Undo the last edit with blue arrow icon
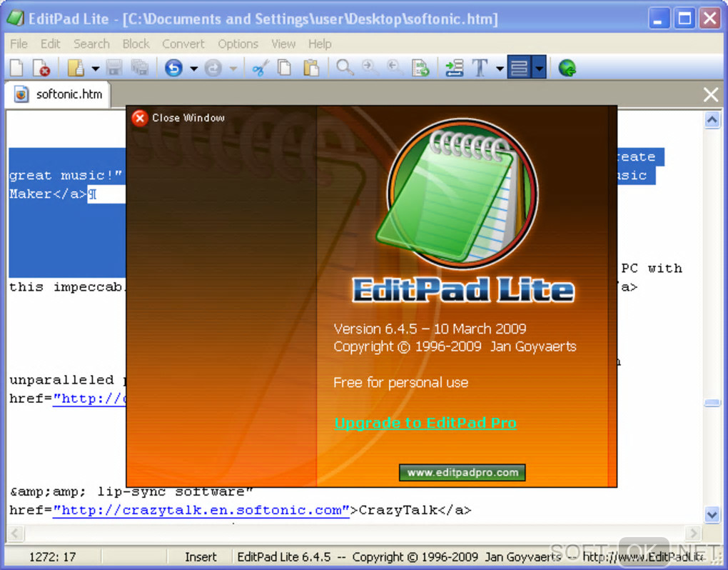Image resolution: width=728 pixels, height=570 pixels. point(173,69)
